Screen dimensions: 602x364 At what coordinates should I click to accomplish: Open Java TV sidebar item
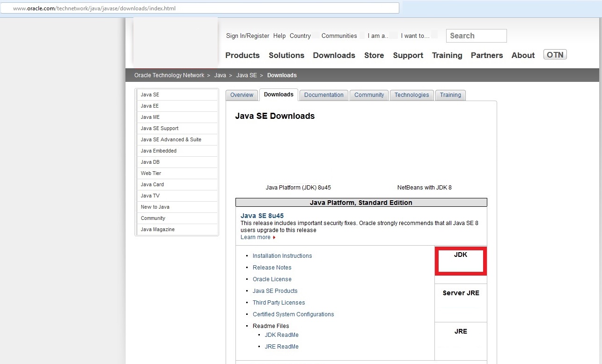pos(178,196)
